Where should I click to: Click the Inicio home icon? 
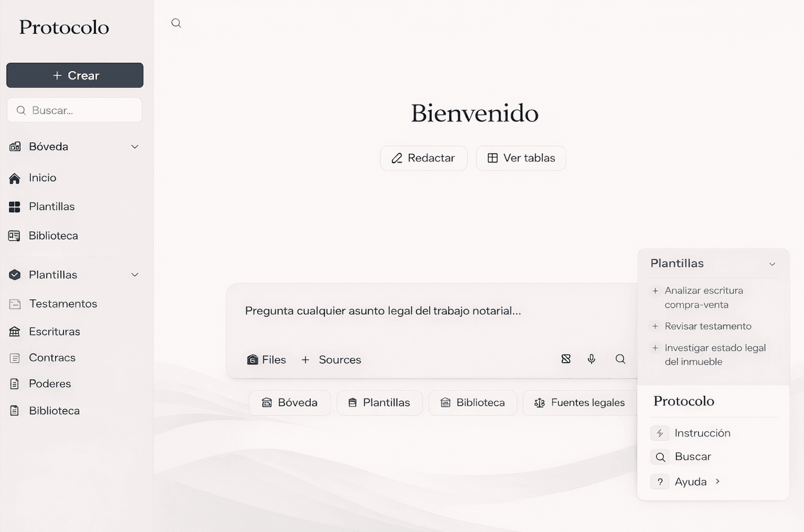tap(15, 177)
